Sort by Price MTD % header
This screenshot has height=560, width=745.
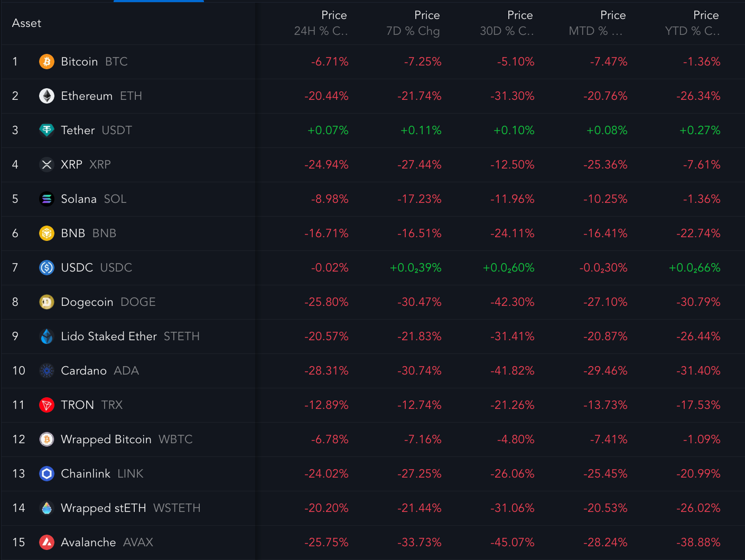coord(597,23)
